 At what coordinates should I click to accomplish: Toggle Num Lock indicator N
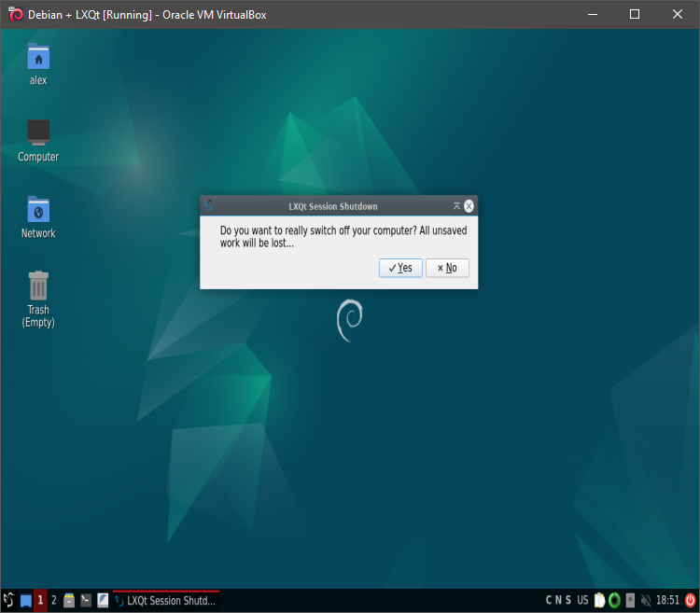pos(558,601)
